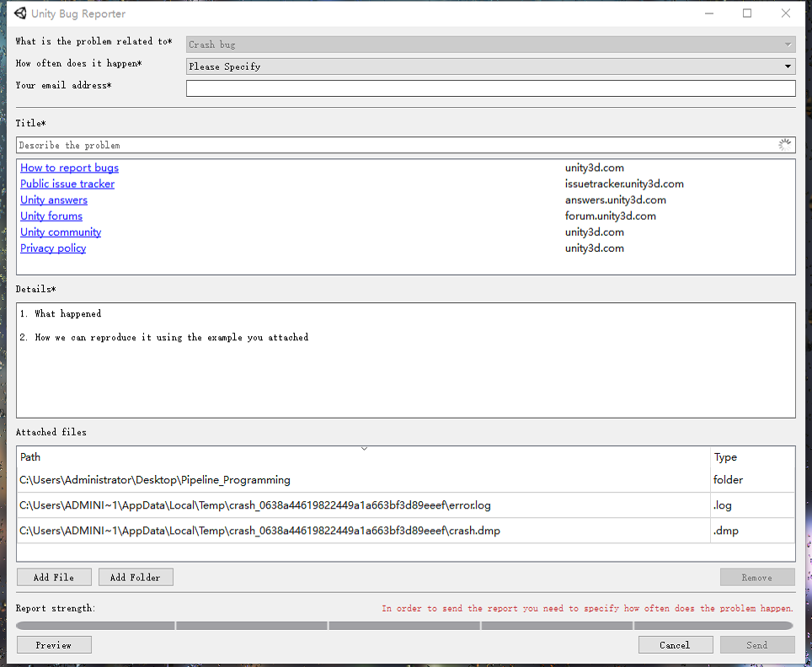Screen dimensions: 812x667
Task: Open the 'How often does it happen' dropdown
Action: click(x=490, y=67)
